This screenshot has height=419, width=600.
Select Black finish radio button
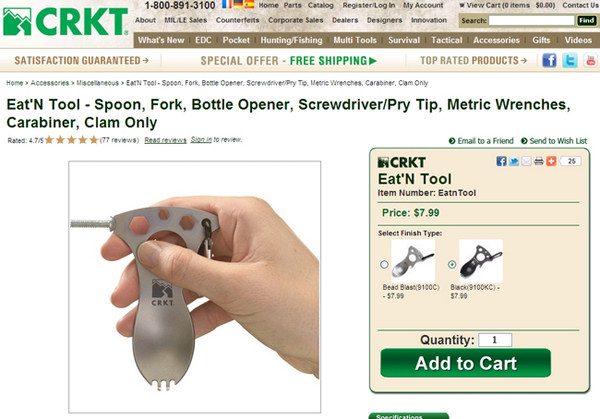(x=452, y=264)
